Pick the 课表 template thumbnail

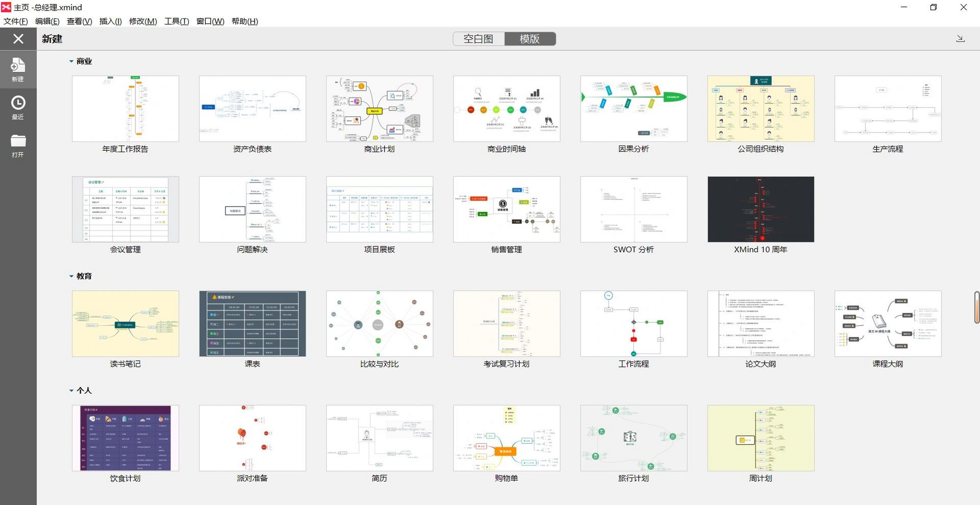click(252, 324)
